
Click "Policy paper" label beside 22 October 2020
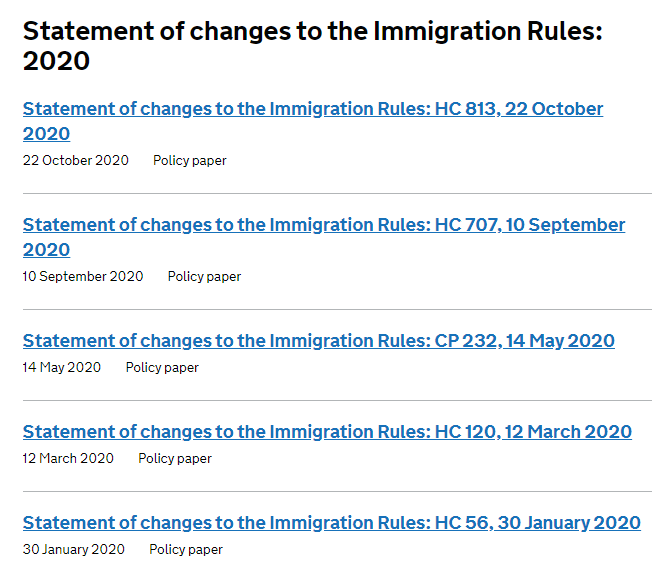[x=190, y=160]
